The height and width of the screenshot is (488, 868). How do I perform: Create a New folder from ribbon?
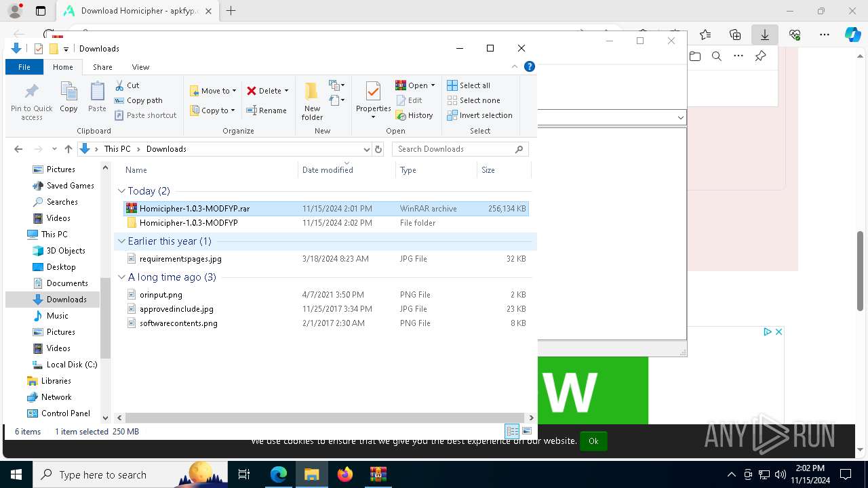(312, 101)
